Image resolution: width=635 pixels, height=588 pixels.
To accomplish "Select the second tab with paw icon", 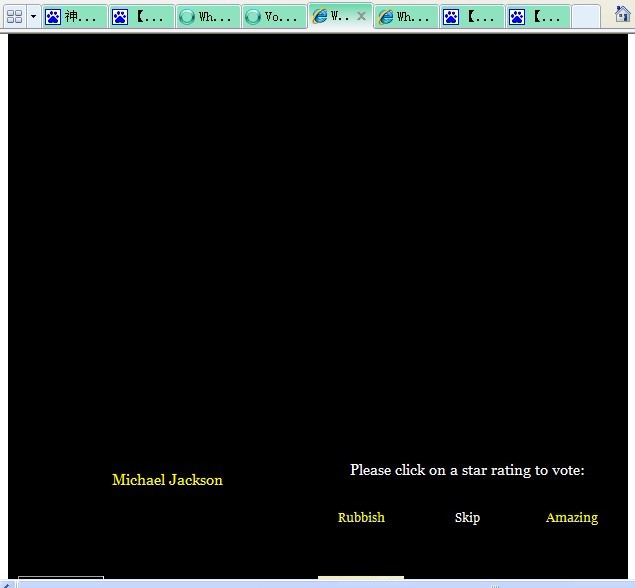I will tap(140, 17).
